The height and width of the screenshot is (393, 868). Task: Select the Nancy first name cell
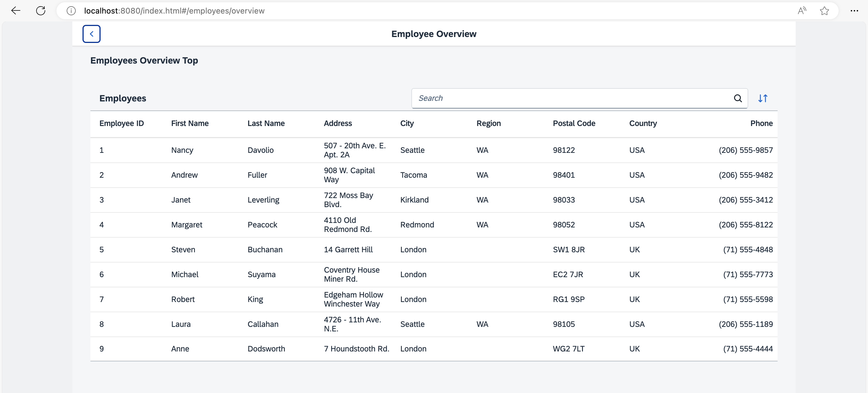[x=182, y=150]
